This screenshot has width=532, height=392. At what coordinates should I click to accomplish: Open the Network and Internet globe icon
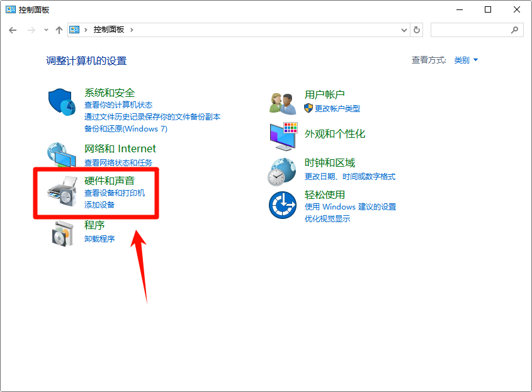(x=62, y=155)
